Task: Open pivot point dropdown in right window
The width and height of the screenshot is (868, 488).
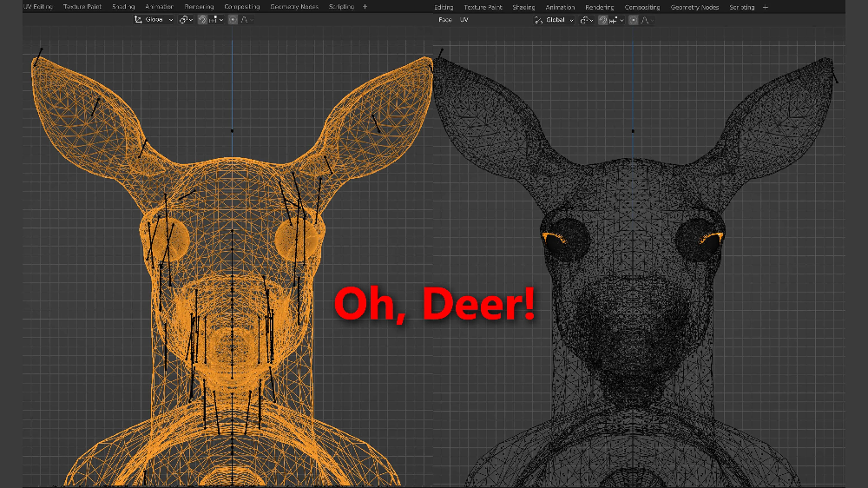Action: click(586, 21)
